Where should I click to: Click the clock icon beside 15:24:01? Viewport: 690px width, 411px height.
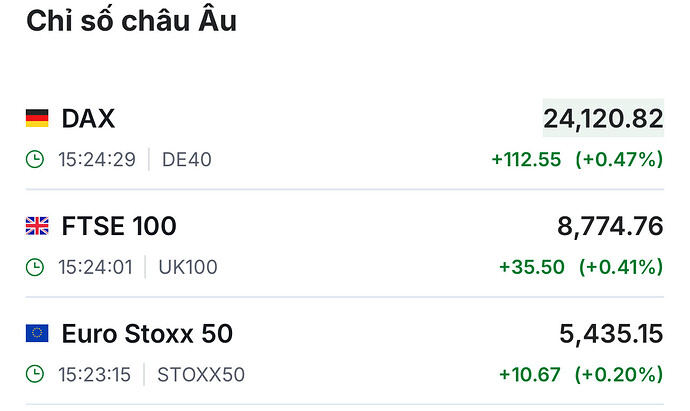coord(35,267)
